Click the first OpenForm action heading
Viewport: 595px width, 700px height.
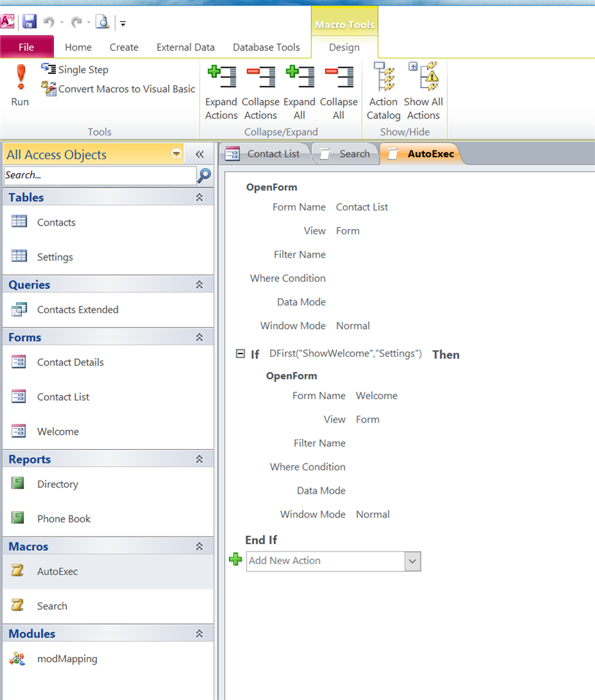(272, 187)
